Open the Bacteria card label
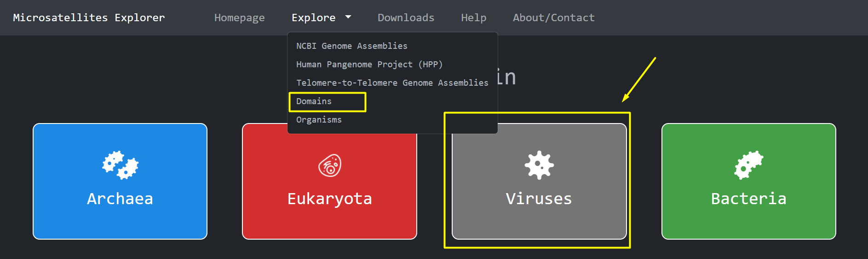868x259 pixels. click(x=748, y=199)
